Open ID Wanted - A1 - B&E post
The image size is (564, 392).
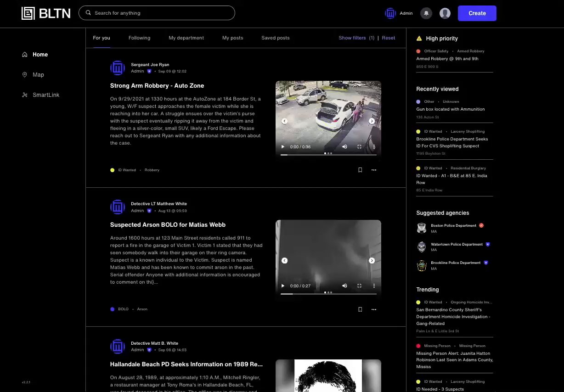pos(451,179)
